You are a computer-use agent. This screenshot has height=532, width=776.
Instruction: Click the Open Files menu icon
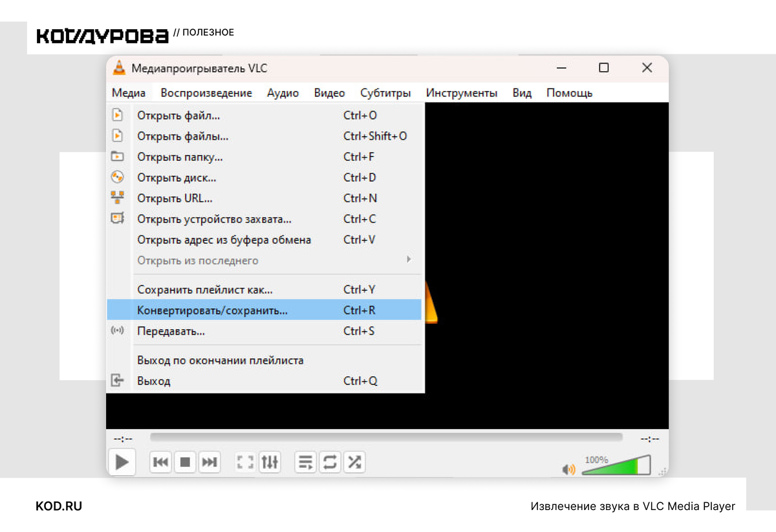click(117, 136)
